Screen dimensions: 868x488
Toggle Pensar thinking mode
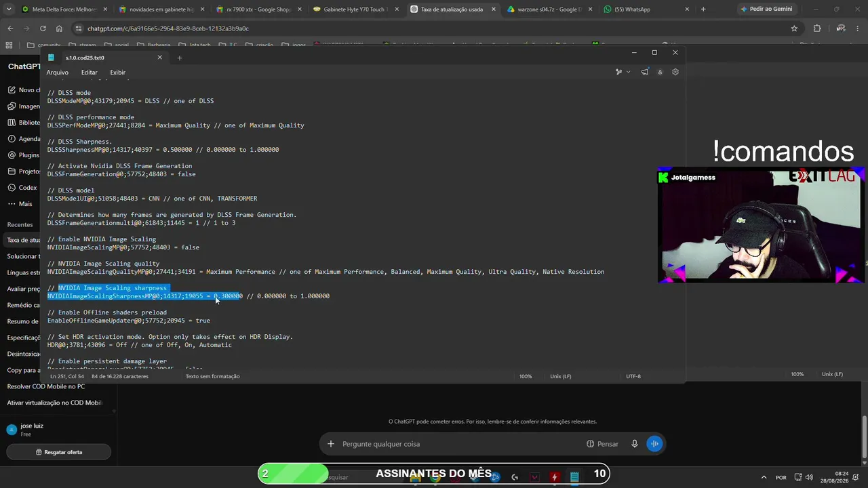tap(602, 444)
